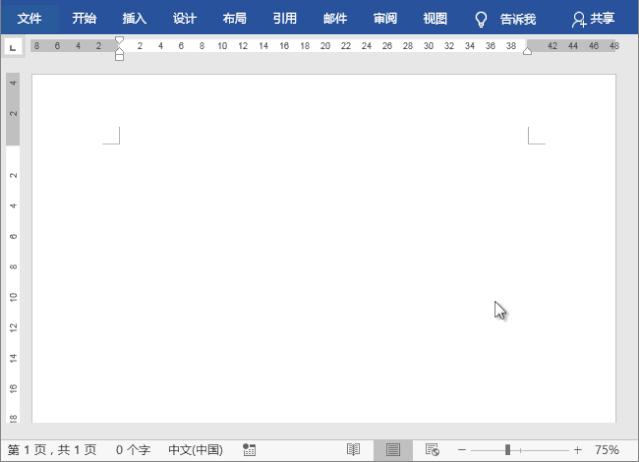Click language indicator 中文(中国)
Screen dimensions: 639x462
click(196, 450)
